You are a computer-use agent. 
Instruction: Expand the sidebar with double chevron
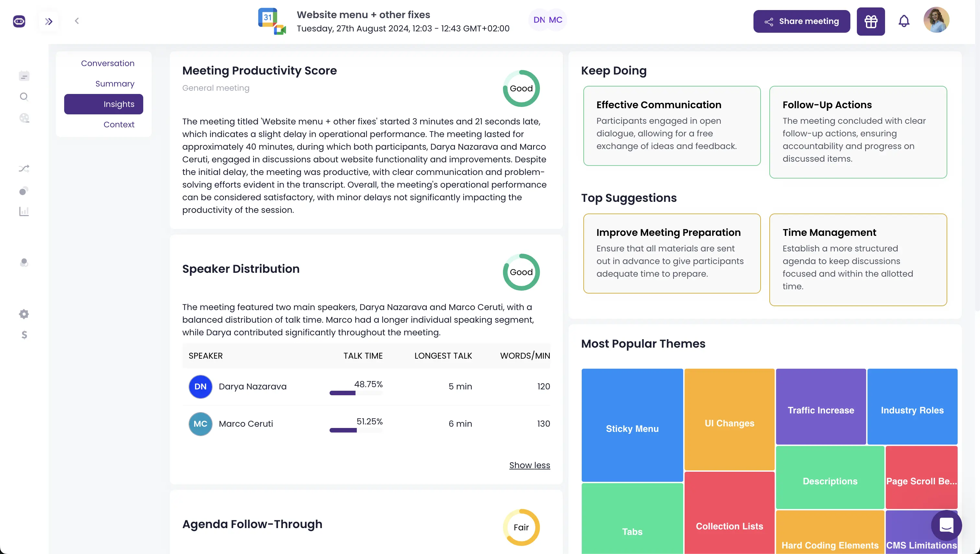pyautogui.click(x=49, y=21)
